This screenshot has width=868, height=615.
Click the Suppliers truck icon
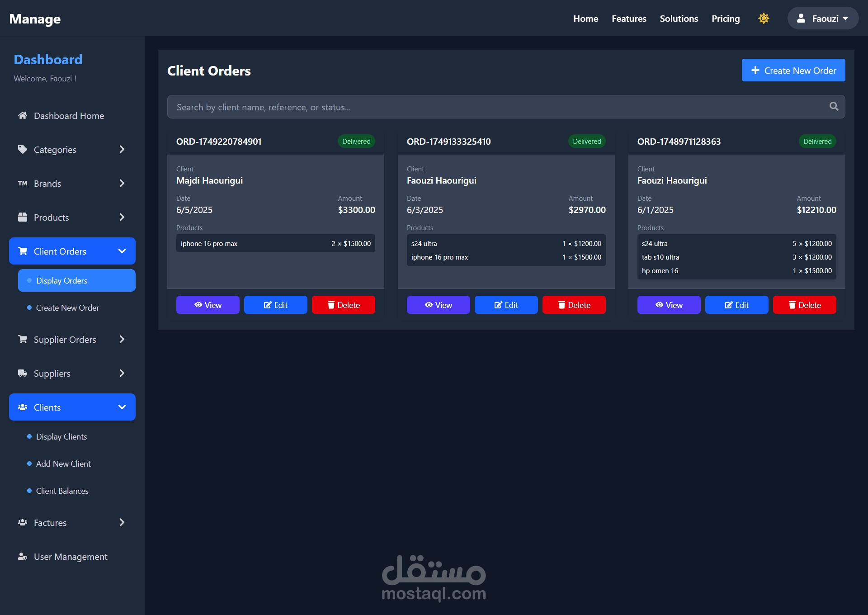[x=23, y=374]
